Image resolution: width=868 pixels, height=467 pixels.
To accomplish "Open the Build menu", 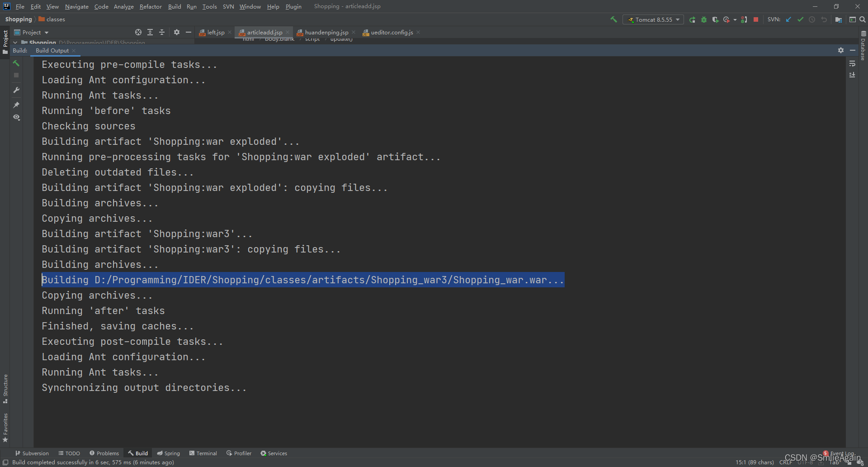I will pyautogui.click(x=175, y=6).
